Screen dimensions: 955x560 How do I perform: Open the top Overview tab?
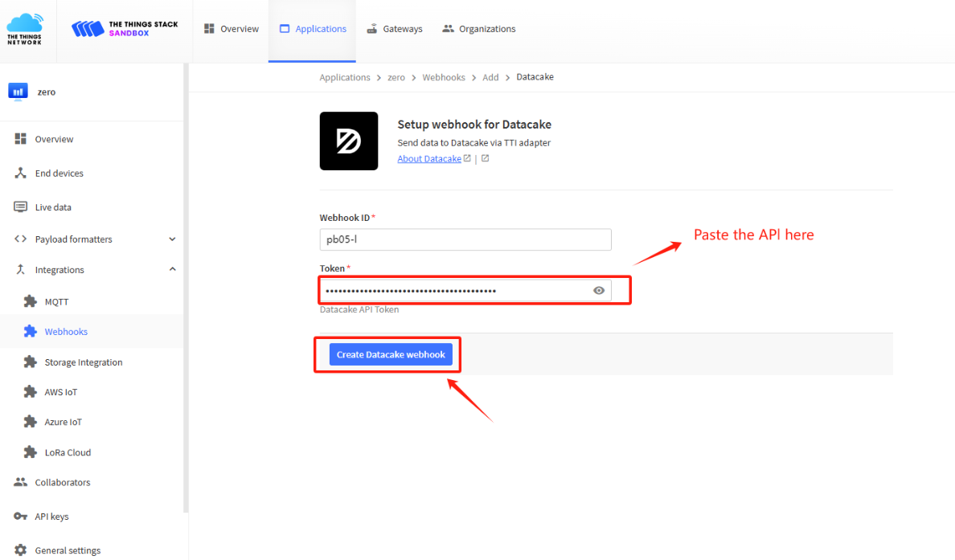pos(232,29)
